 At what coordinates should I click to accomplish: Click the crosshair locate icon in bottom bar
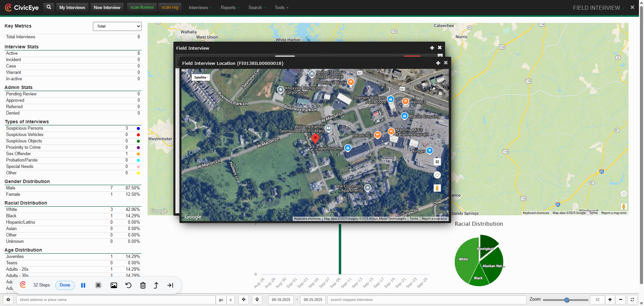point(244,300)
